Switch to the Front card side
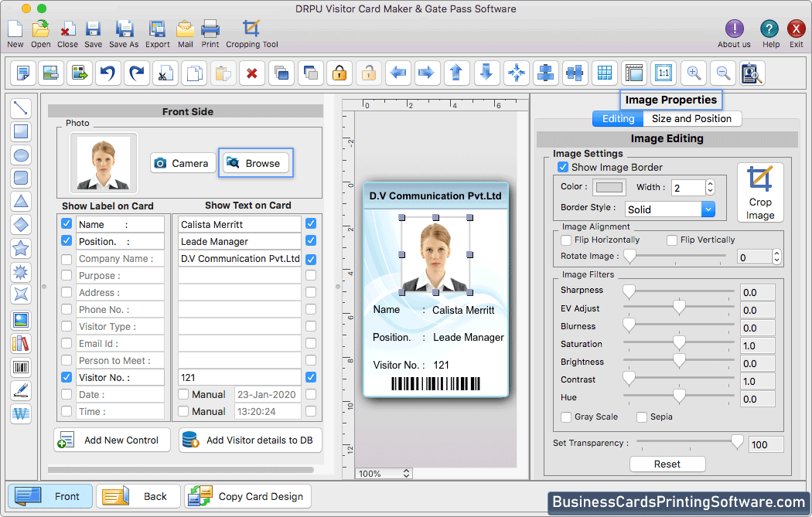812x517 pixels. (50, 496)
